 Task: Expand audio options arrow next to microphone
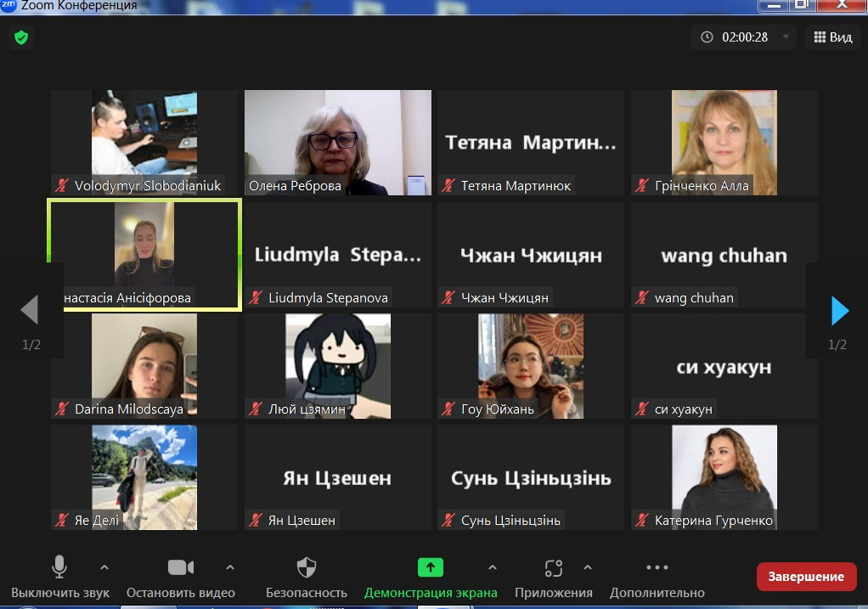pos(104,567)
